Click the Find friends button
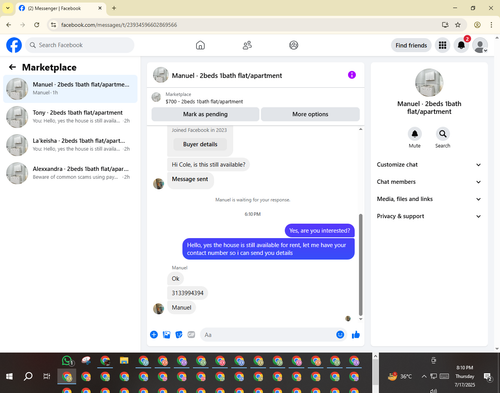This screenshot has width=500, height=393. 411,45
